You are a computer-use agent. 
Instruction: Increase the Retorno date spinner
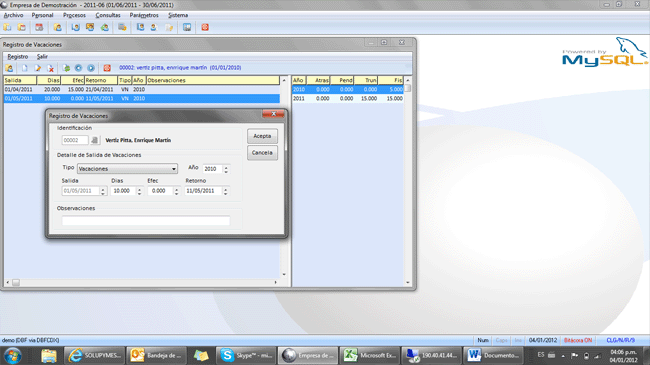click(x=226, y=189)
